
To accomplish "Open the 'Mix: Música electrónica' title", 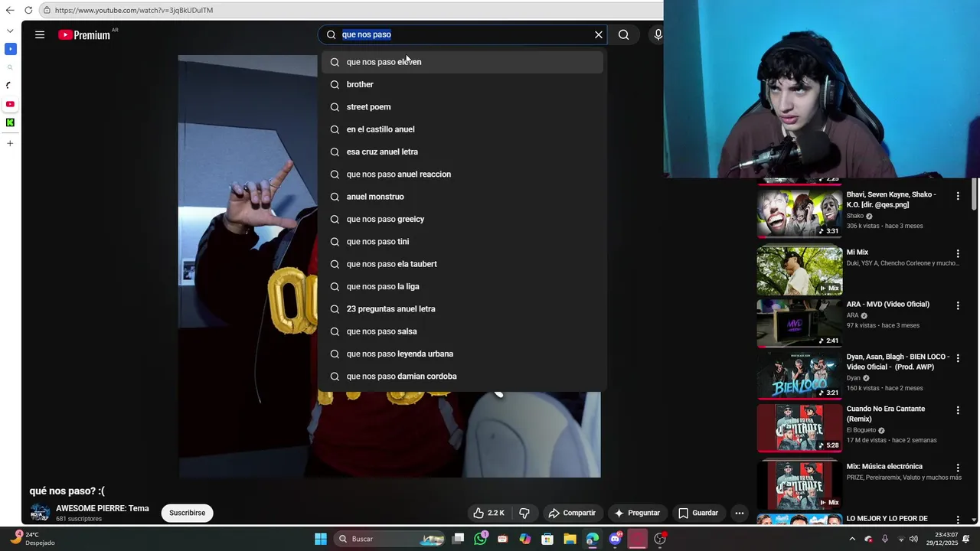I will click(884, 467).
